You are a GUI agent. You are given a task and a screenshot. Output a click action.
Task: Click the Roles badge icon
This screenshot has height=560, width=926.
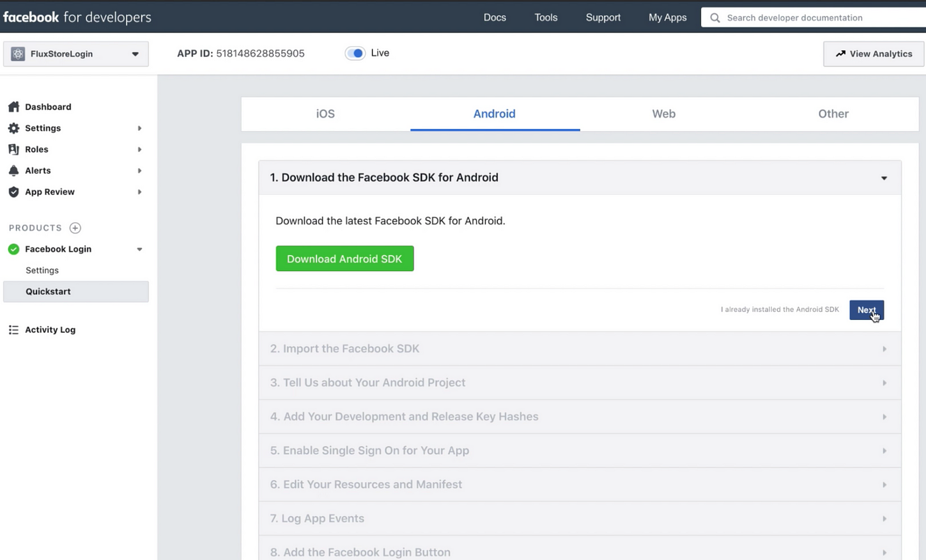click(x=13, y=149)
